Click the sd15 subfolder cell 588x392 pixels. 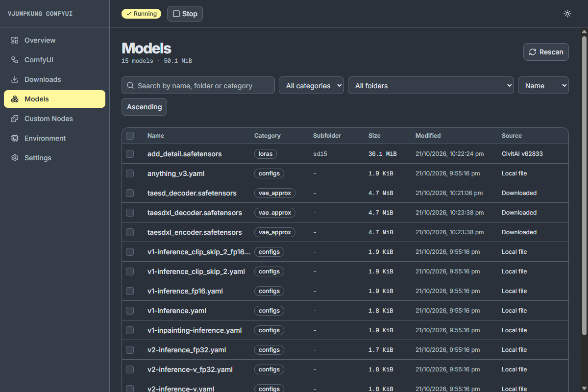coord(320,154)
